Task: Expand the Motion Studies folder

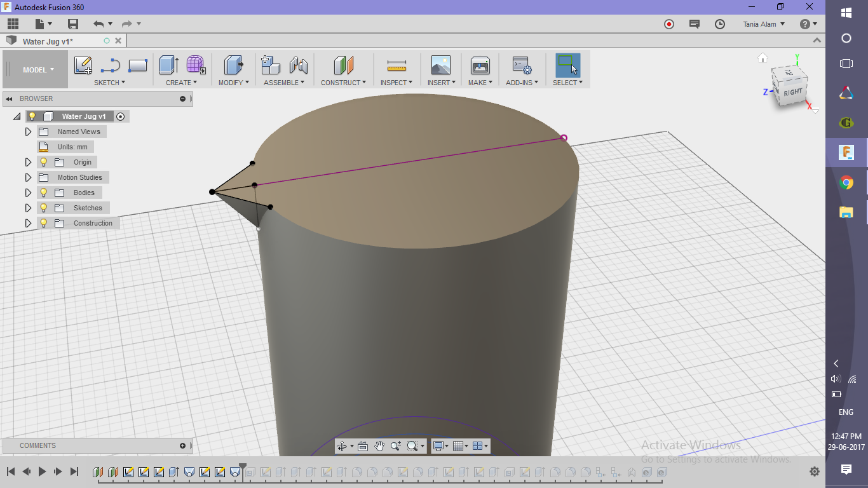Action: point(28,177)
